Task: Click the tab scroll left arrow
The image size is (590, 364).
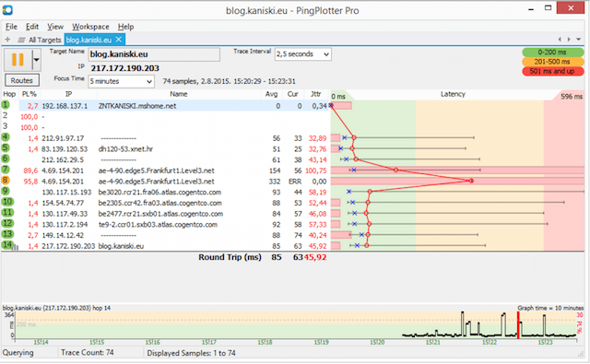Action: click(560, 40)
